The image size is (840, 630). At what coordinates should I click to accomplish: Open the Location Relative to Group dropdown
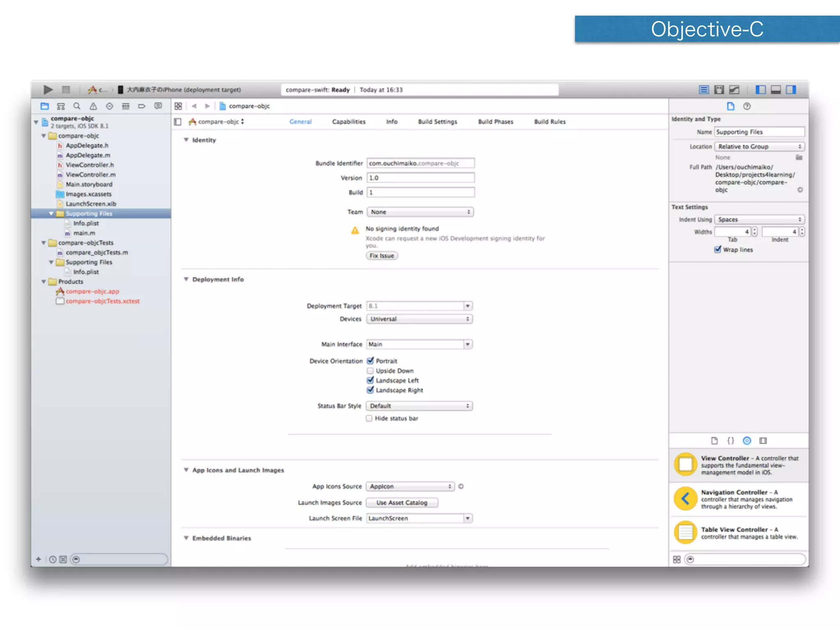760,146
